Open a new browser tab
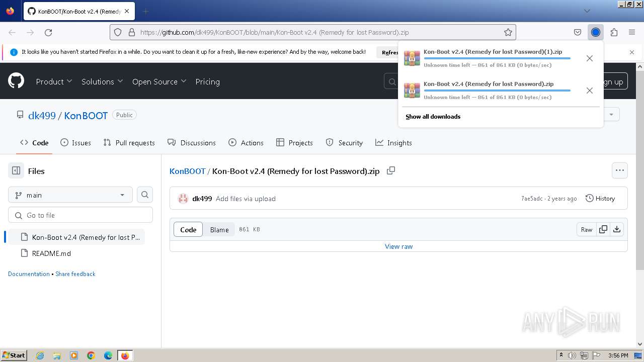The width and height of the screenshot is (644, 362). click(145, 11)
